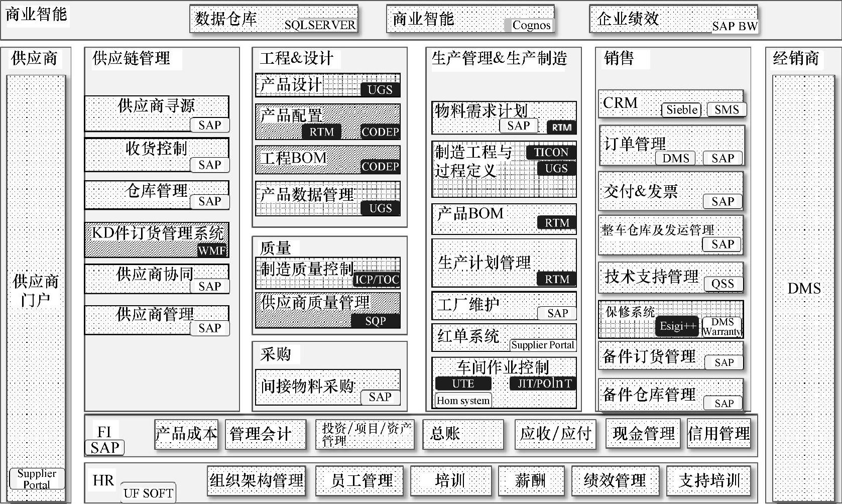Click the TICON tag

tap(551, 152)
